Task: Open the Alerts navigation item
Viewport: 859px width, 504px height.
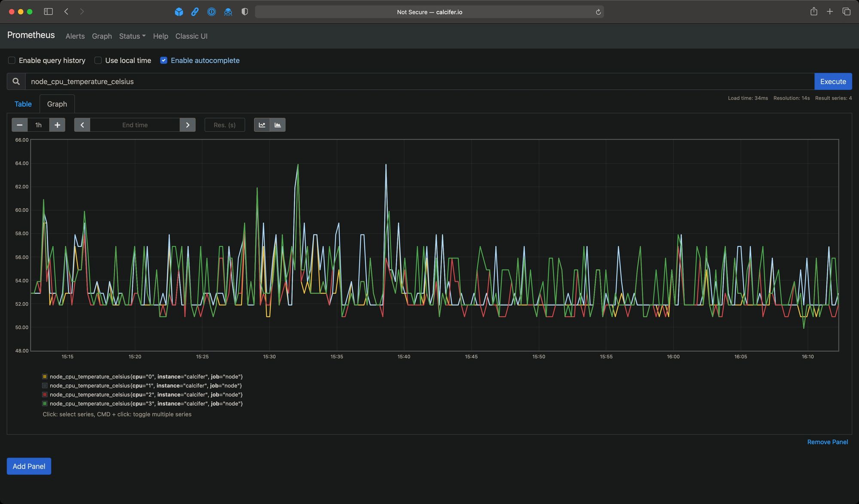Action: (75, 36)
